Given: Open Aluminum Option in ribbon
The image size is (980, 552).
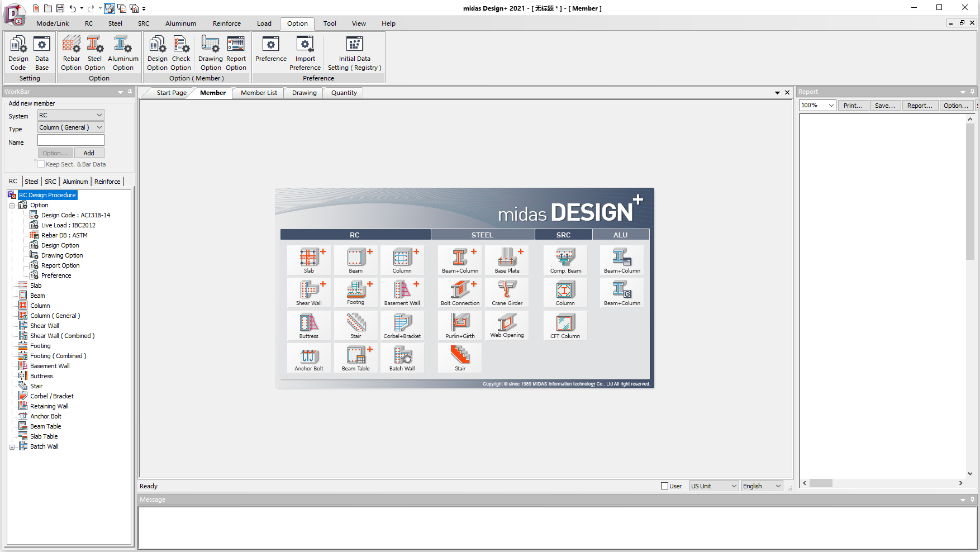Looking at the screenshot, I should pyautogui.click(x=123, y=53).
